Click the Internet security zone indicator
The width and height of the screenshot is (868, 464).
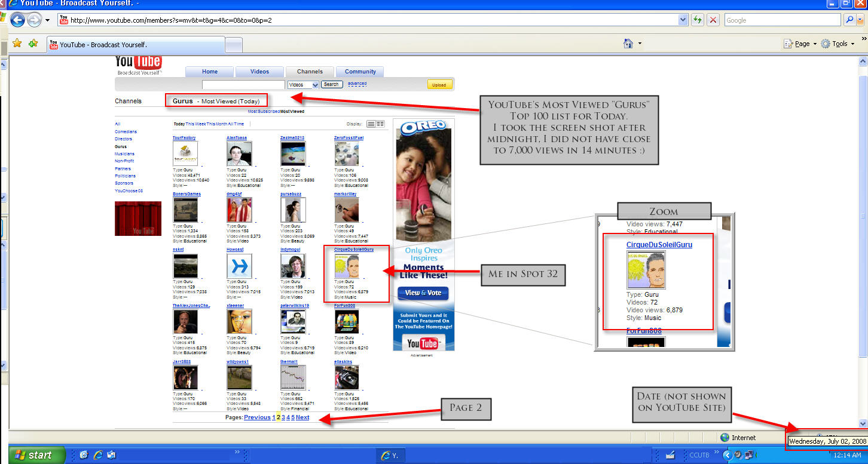(x=738, y=438)
